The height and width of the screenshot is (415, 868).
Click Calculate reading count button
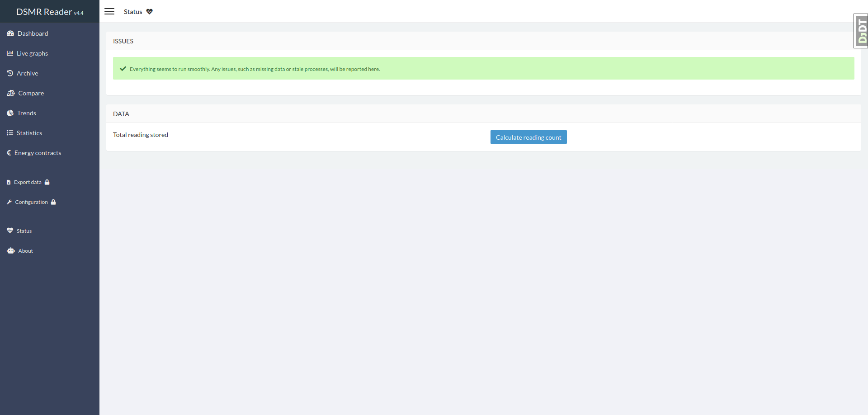[528, 137]
